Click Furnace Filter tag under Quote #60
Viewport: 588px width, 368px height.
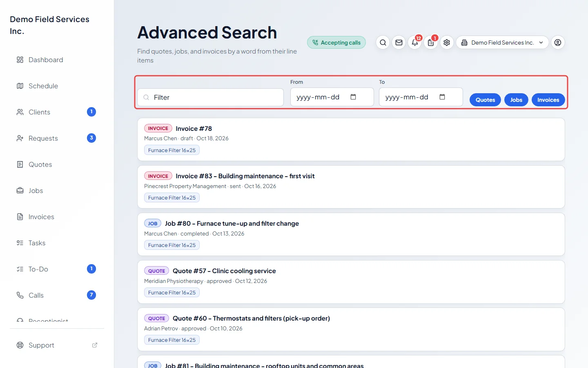point(172,340)
